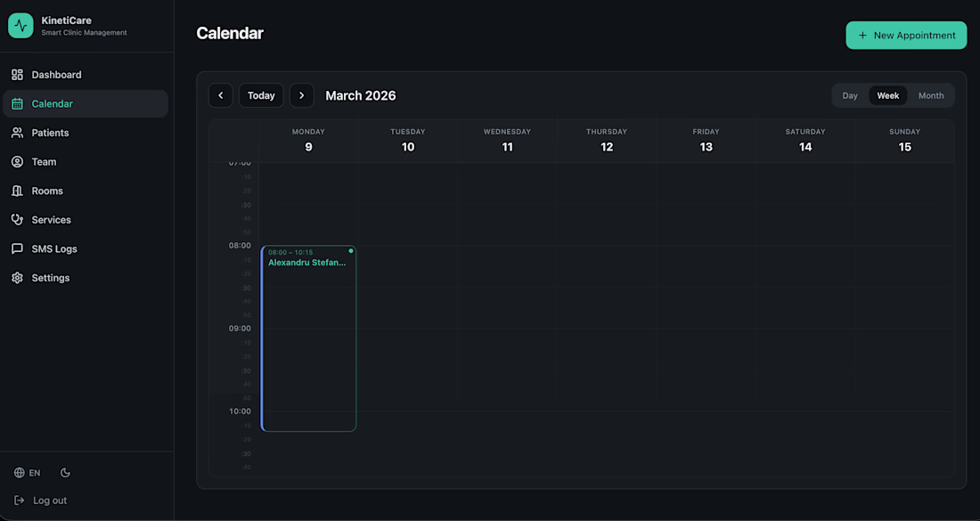Click the Dashboard grid icon
The height and width of the screenshot is (521, 980).
[x=18, y=75]
